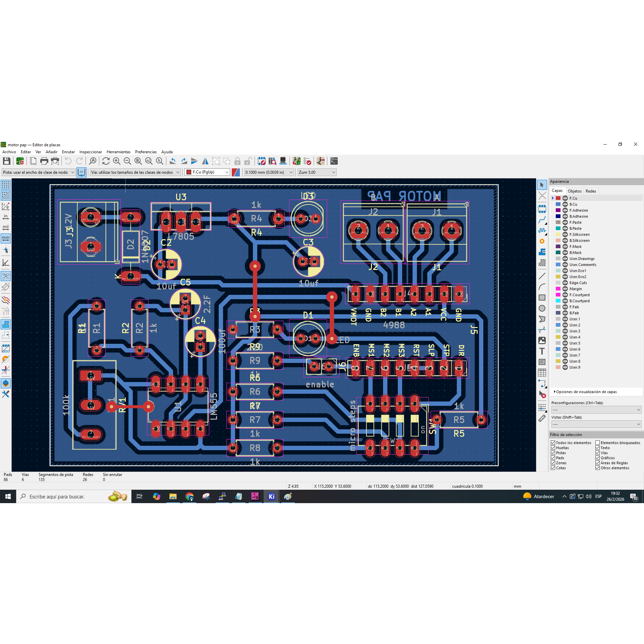Open the F.Cu layer selector dropdown
The image size is (644, 644).
(207, 172)
